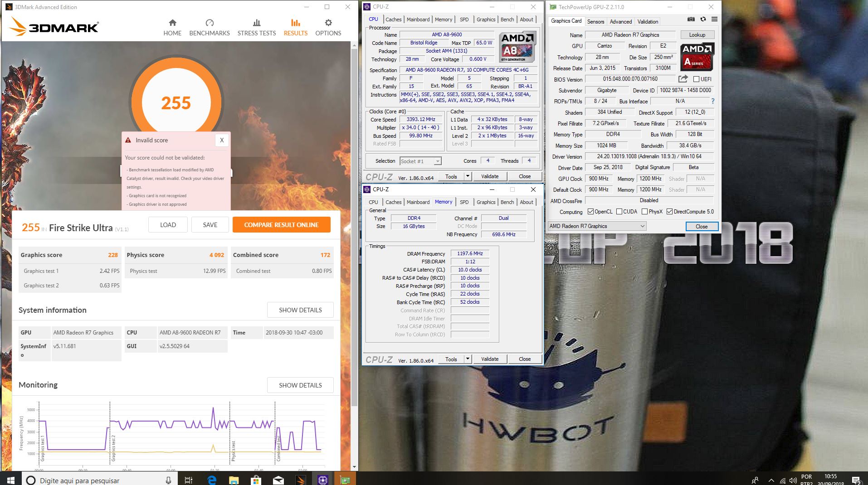This screenshot has width=868, height=485.
Task: Click the Bus Interface question mark
Action: pyautogui.click(x=713, y=101)
